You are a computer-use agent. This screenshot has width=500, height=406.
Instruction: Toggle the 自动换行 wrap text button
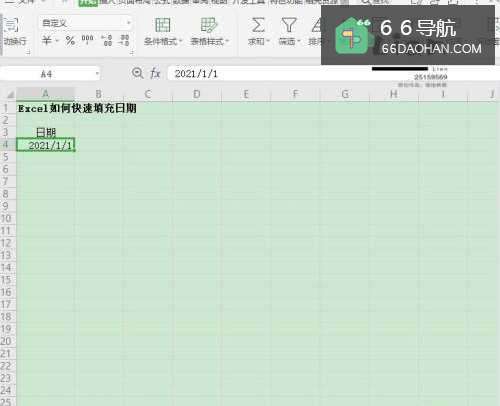click(x=13, y=32)
